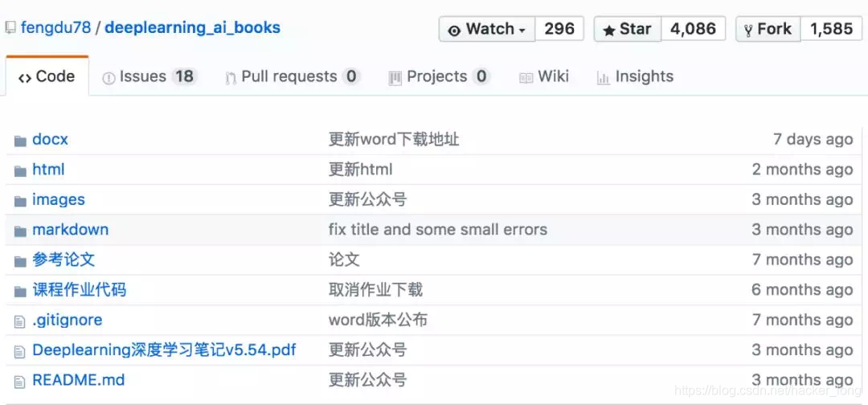Switch to the Wiki tab
This screenshot has width=868, height=405.
[x=544, y=76]
